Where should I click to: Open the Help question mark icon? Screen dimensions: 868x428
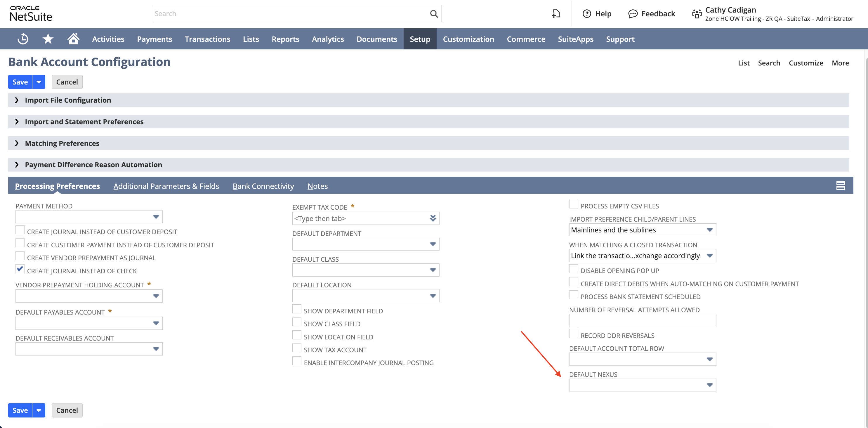[587, 14]
